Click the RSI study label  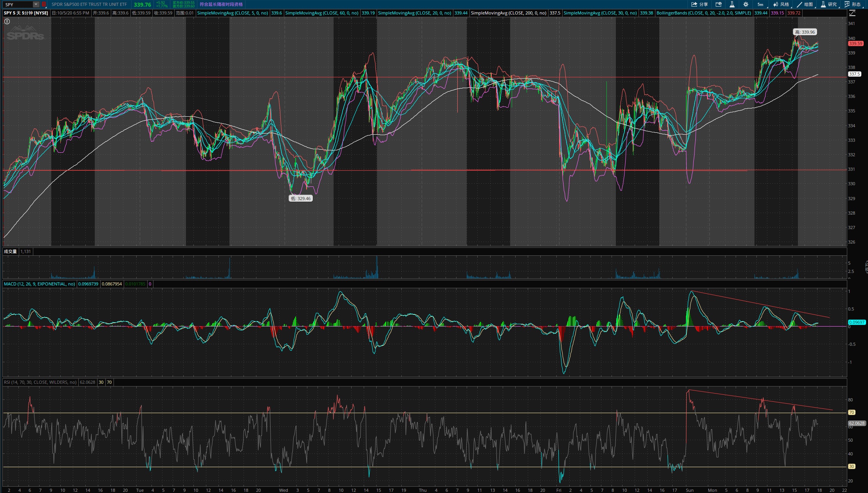click(40, 382)
